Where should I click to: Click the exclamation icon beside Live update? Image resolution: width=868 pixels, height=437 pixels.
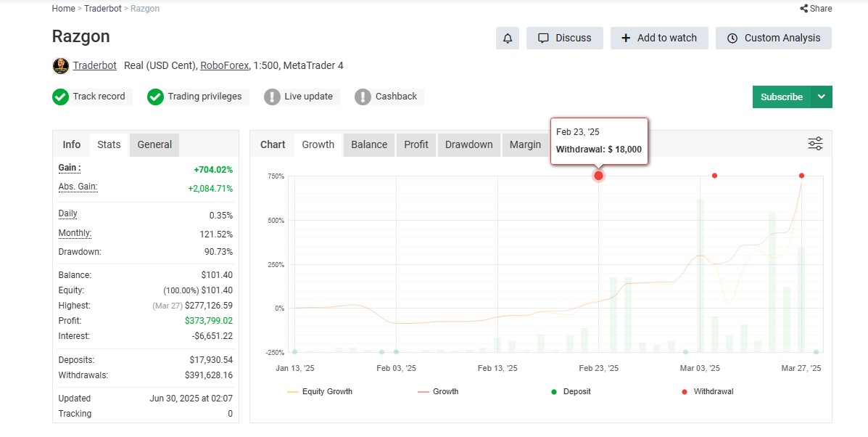(x=273, y=97)
